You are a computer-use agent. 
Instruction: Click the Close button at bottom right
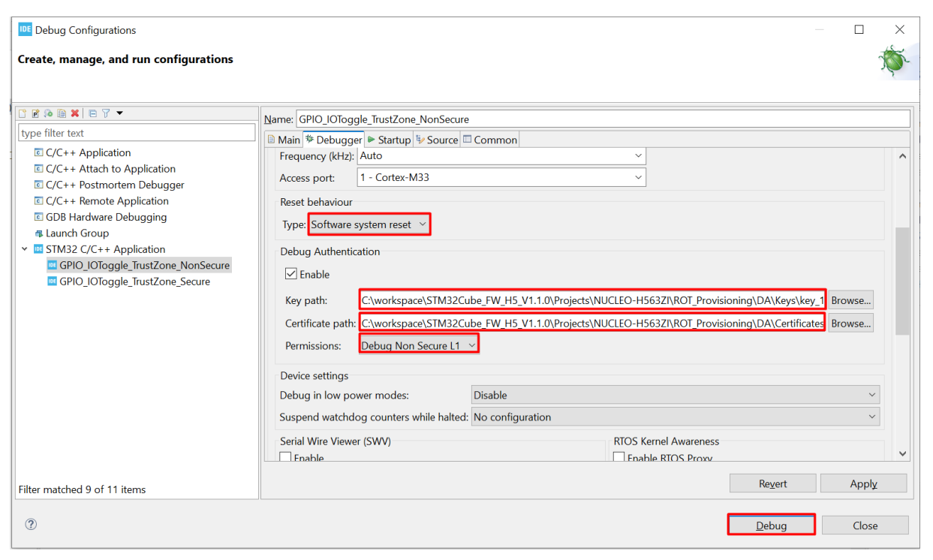(x=865, y=525)
